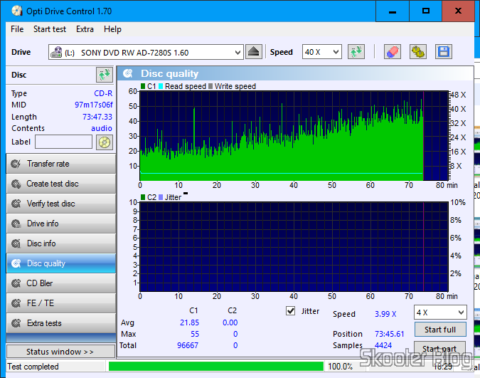This screenshot has height=378, width=480.
Task: Click the Label input field
Action: point(64,142)
